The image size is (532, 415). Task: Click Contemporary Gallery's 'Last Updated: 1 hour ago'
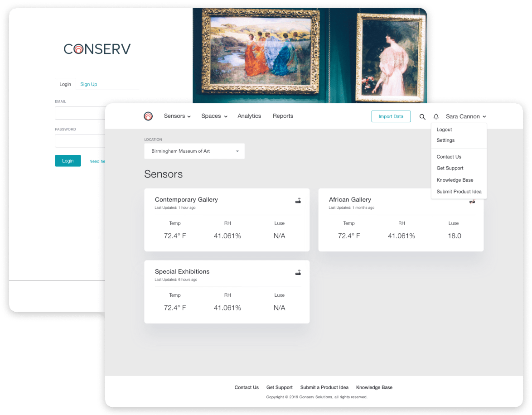[175, 207]
